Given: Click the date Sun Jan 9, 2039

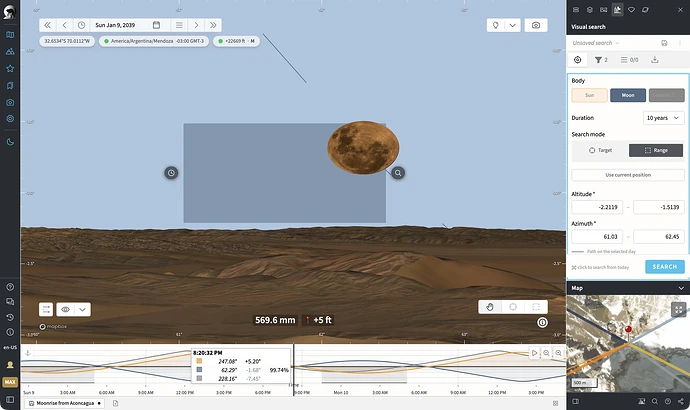Looking at the screenshot, I should pos(115,25).
